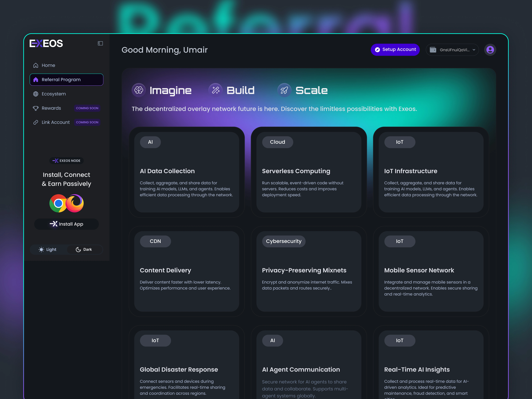This screenshot has height=399, width=532.
Task: Collapse the sidebar panel icon
Action: click(100, 44)
